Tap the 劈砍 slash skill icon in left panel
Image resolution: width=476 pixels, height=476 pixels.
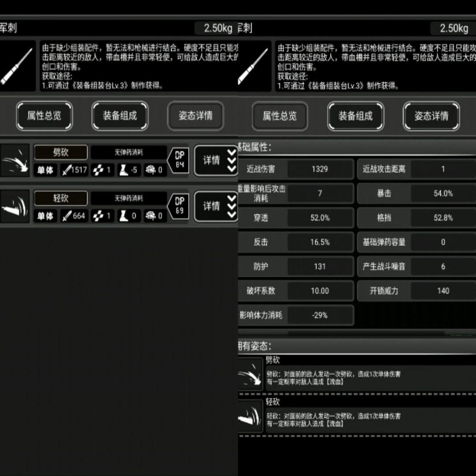click(15, 160)
